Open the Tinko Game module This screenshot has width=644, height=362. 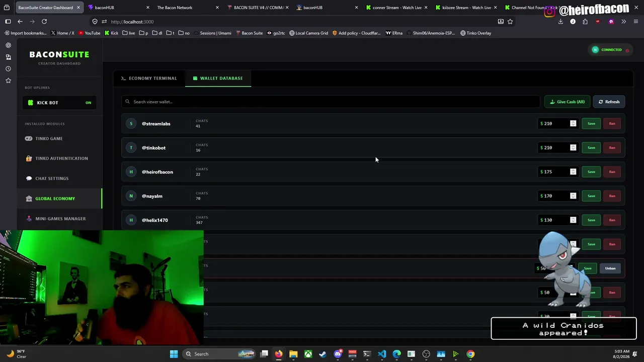click(x=59, y=138)
